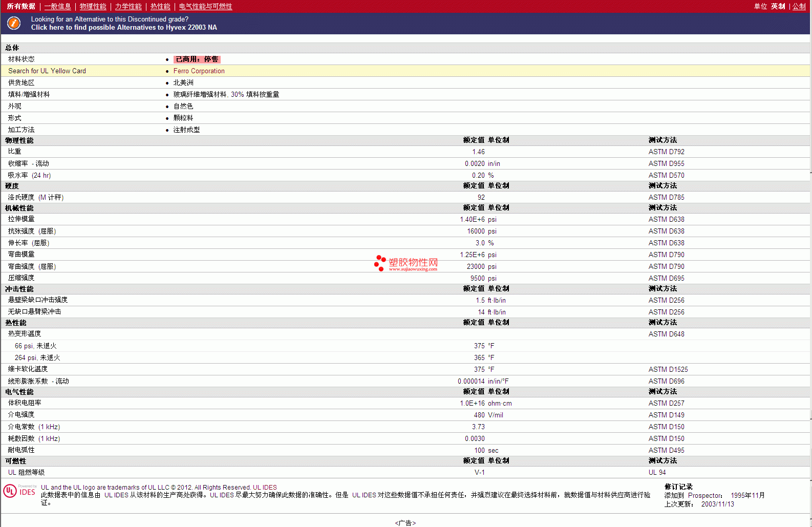Click the 30% 填料按重量 text
Screen dimensions: 812x527
[x=255, y=95]
